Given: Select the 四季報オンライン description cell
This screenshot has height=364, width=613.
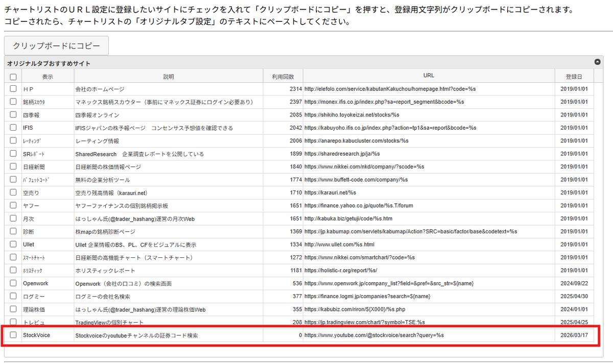Looking at the screenshot, I should pos(169,115).
